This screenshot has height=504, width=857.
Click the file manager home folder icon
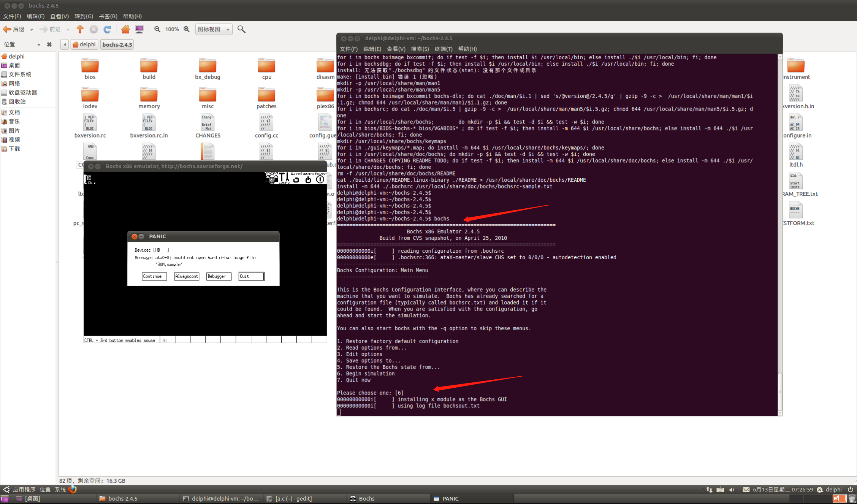[125, 29]
